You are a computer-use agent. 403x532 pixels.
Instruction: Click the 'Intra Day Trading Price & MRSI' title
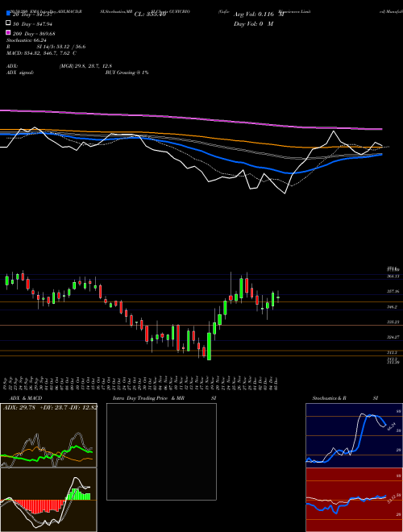[164, 398]
